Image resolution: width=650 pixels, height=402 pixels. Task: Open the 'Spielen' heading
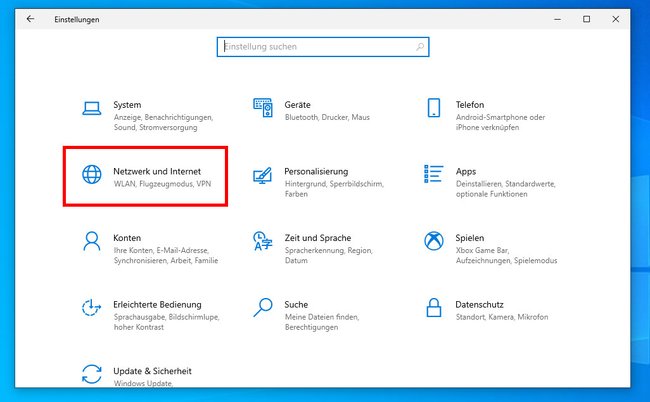pos(470,238)
